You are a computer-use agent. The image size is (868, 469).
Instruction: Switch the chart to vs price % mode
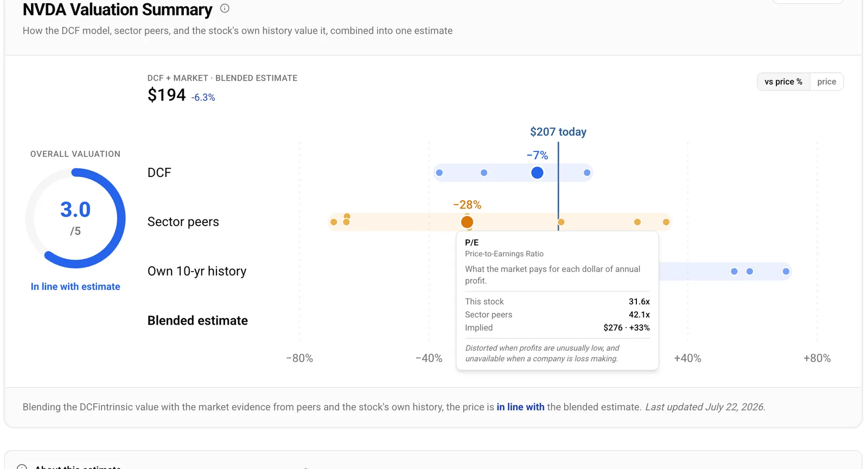pyautogui.click(x=783, y=81)
